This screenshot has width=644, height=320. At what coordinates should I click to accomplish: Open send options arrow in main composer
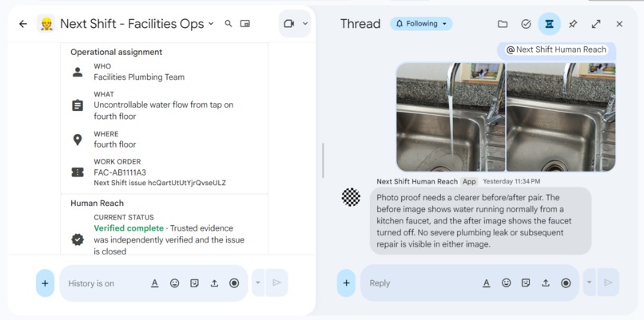[258, 282]
